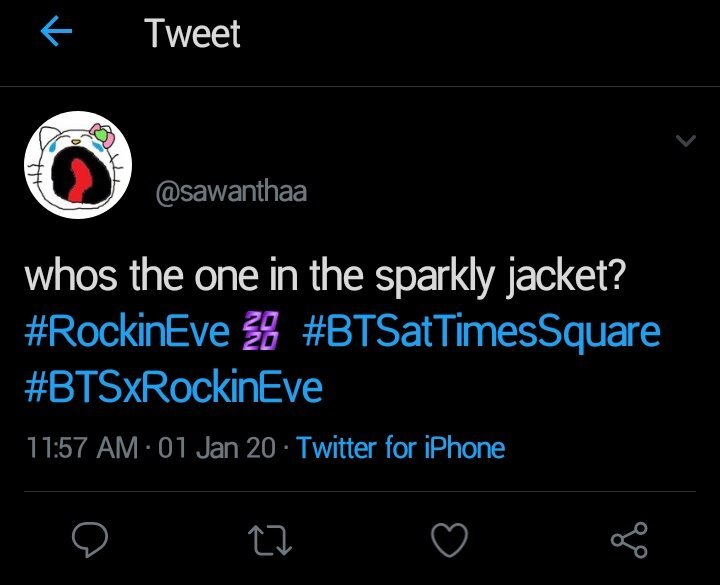The height and width of the screenshot is (585, 720).
Task: Reply to the tweet via speech bubble
Action: [x=93, y=541]
